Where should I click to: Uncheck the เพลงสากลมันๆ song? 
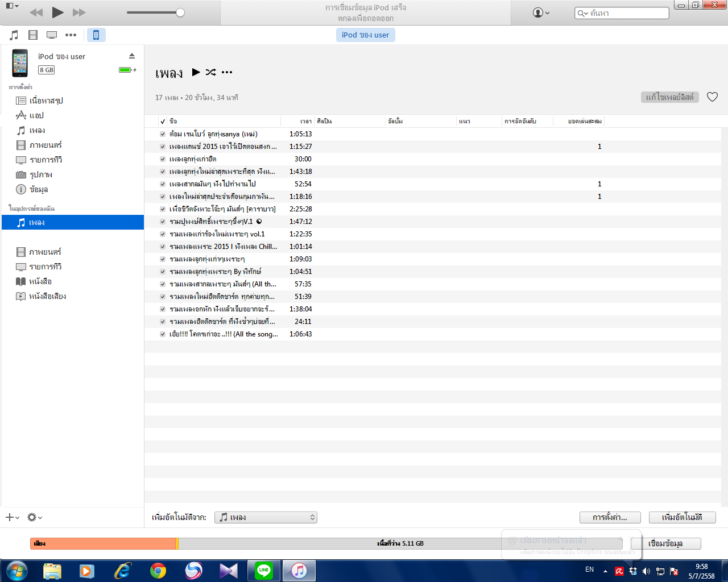(163, 184)
